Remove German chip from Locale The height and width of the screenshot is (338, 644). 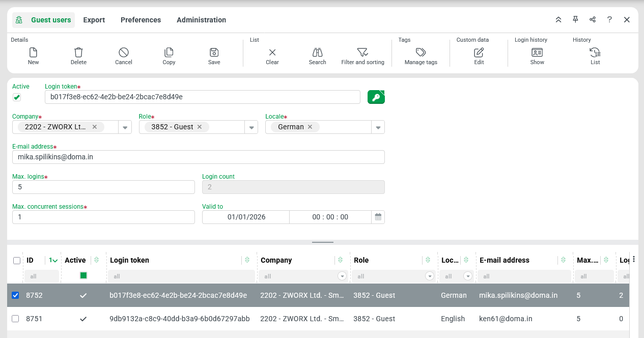pos(310,127)
